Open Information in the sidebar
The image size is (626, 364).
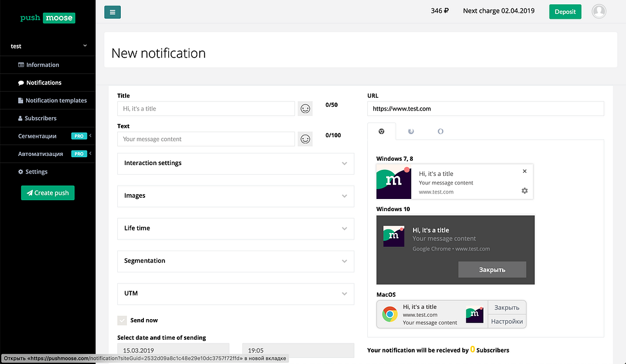(48, 64)
